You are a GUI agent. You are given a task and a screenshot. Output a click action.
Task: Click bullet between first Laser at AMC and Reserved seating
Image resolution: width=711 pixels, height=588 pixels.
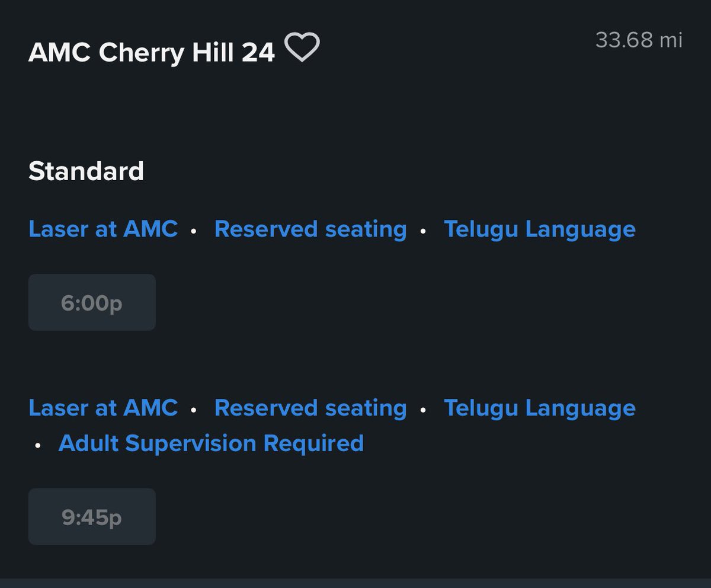(x=193, y=231)
